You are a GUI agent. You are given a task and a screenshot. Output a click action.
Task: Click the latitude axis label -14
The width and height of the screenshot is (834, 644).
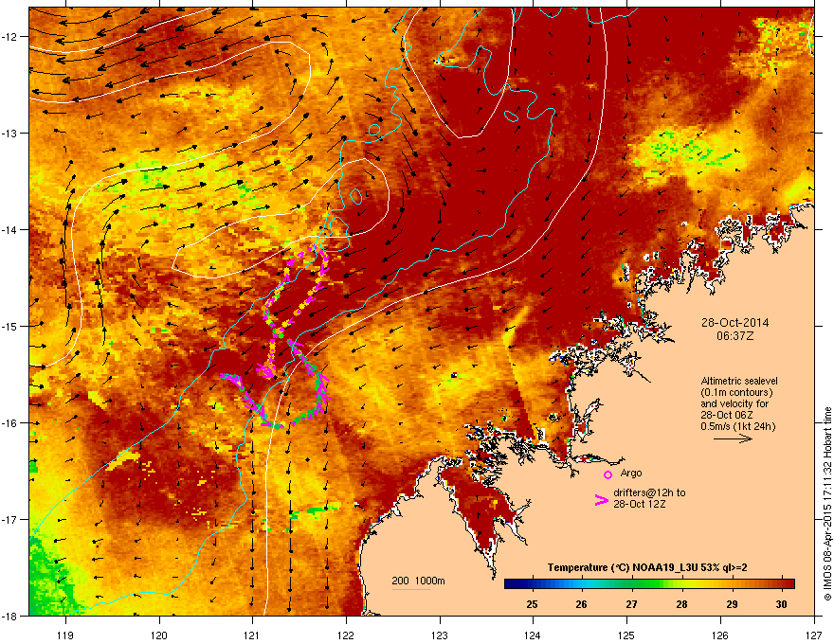coord(10,229)
